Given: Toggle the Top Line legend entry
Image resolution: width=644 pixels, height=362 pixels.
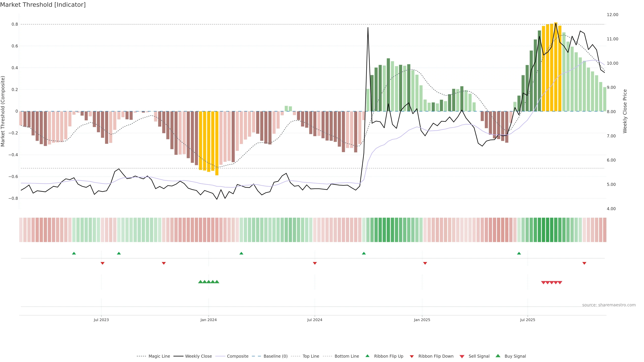Looking at the screenshot, I should (311, 356).
